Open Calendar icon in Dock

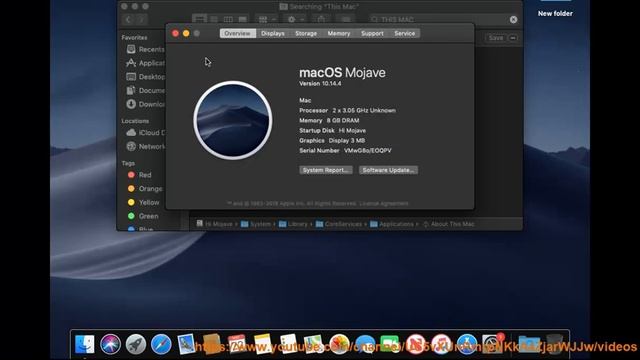[237, 344]
